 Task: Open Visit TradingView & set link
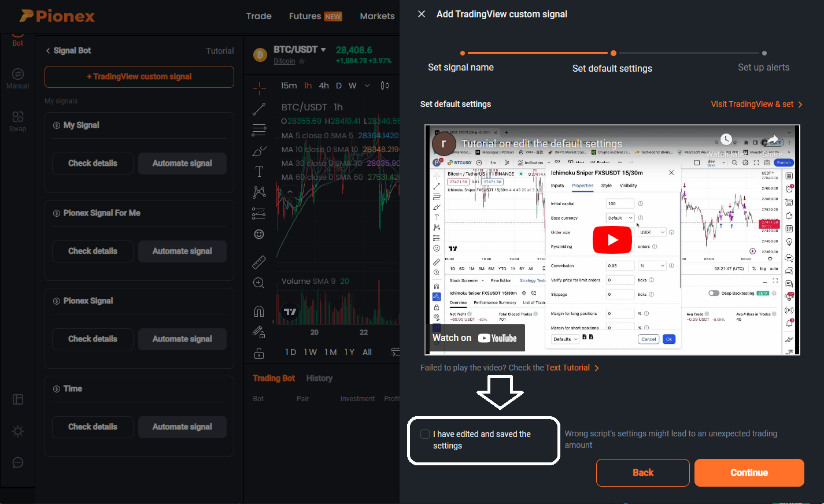tap(756, 104)
